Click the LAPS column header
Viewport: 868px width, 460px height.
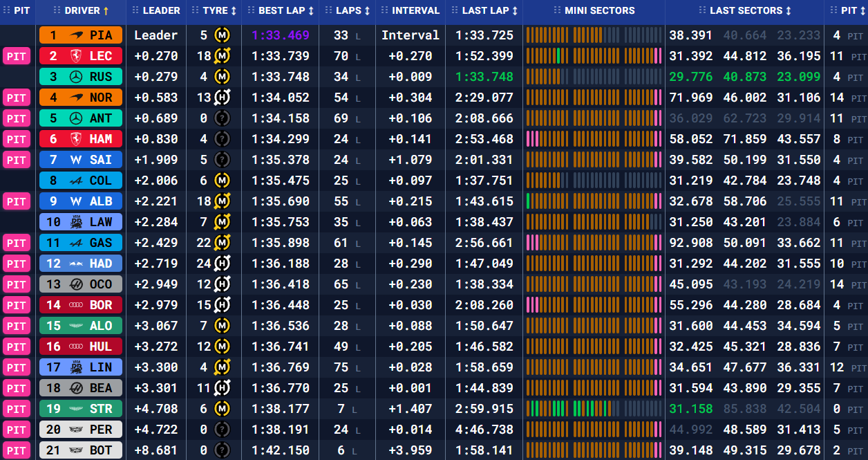pyautogui.click(x=352, y=11)
